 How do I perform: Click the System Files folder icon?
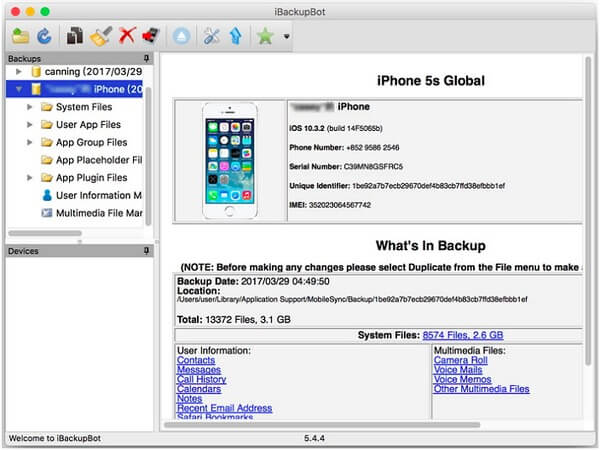point(47,107)
